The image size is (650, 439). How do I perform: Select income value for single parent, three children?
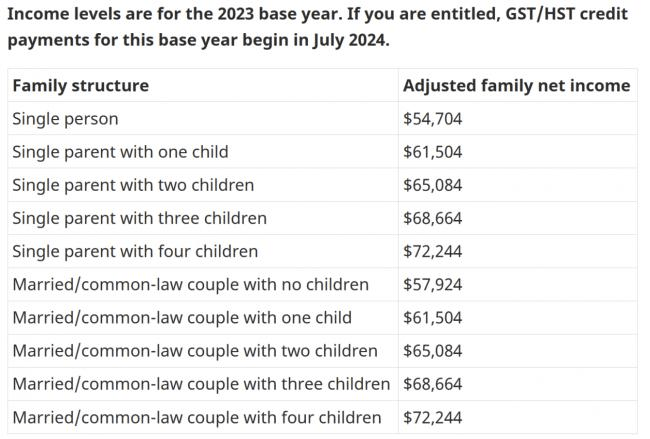(x=432, y=218)
